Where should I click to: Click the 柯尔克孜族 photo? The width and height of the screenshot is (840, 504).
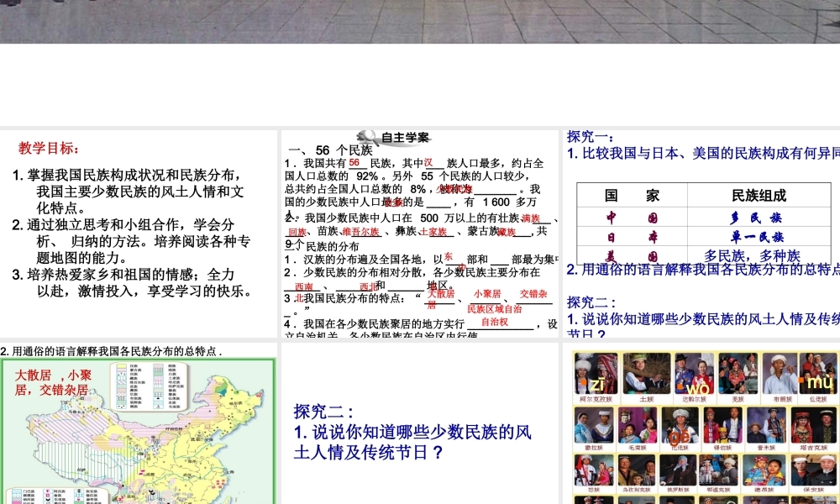click(x=596, y=373)
